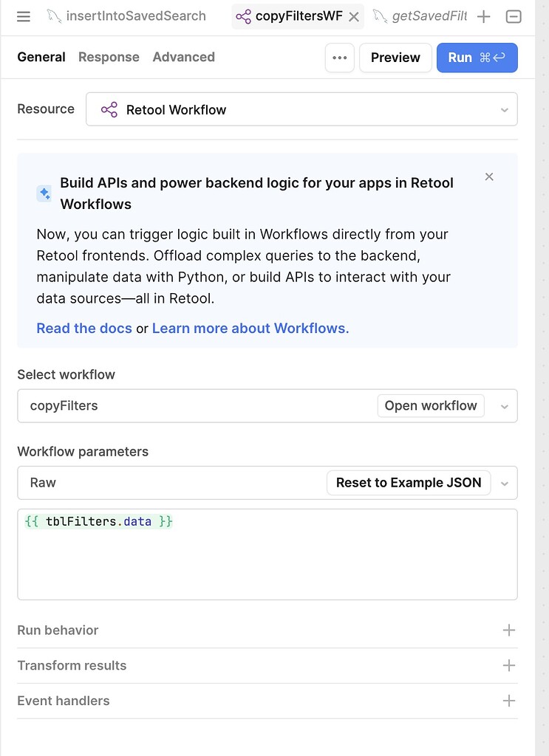Close the copyFiltersWF tab
This screenshot has width=549, height=756.
point(354,16)
